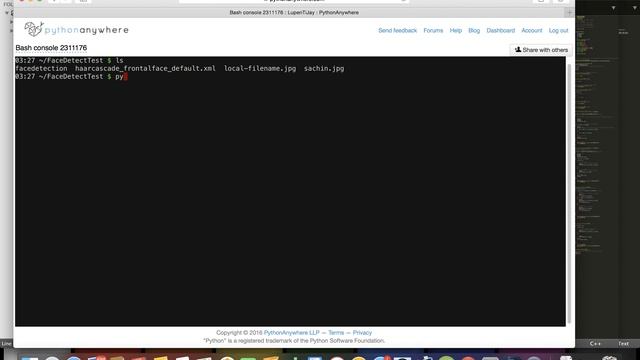Click 'haarcascade_frontalface_default.xml' in console output
This screenshot has width=640, height=360.
(x=145, y=69)
